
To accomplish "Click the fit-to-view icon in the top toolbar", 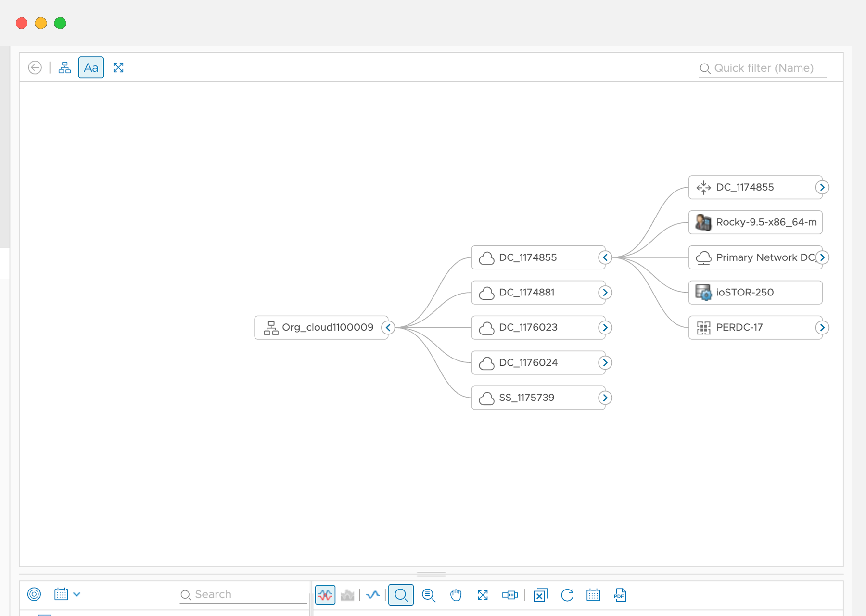I will point(118,67).
